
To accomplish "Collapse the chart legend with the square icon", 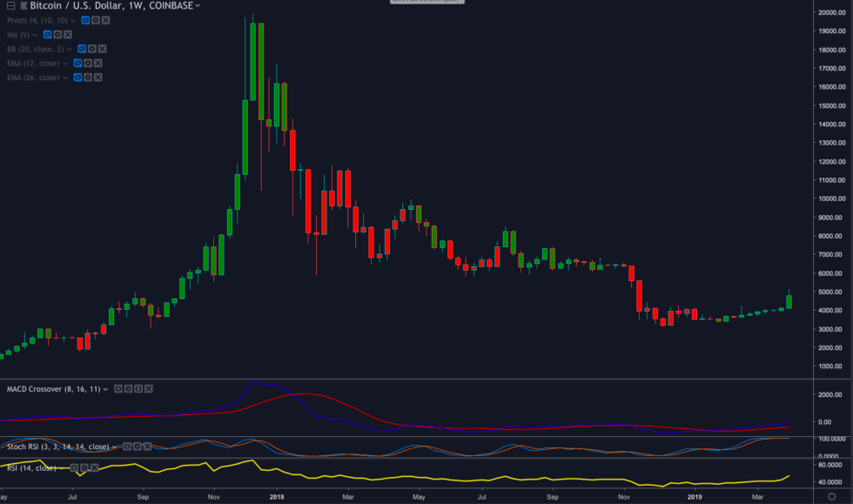I will click(10, 5).
